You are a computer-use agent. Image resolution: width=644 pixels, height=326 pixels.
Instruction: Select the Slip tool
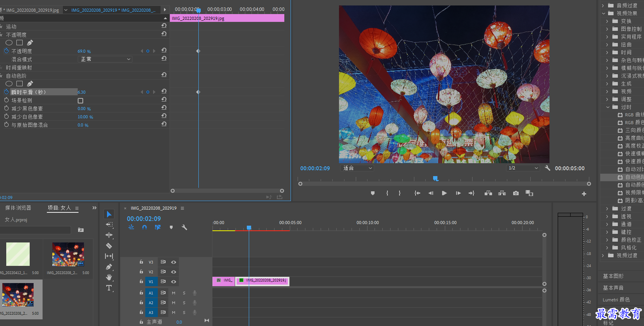click(109, 256)
